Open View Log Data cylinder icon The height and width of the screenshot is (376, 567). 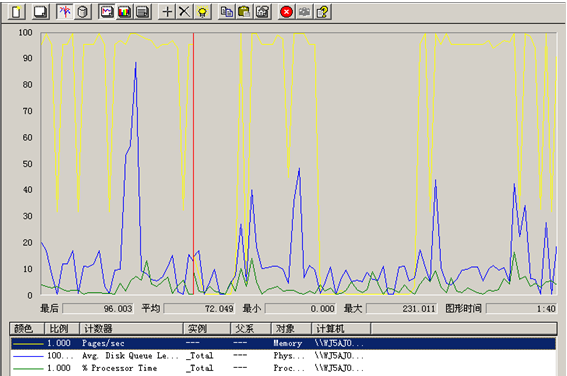coord(83,12)
